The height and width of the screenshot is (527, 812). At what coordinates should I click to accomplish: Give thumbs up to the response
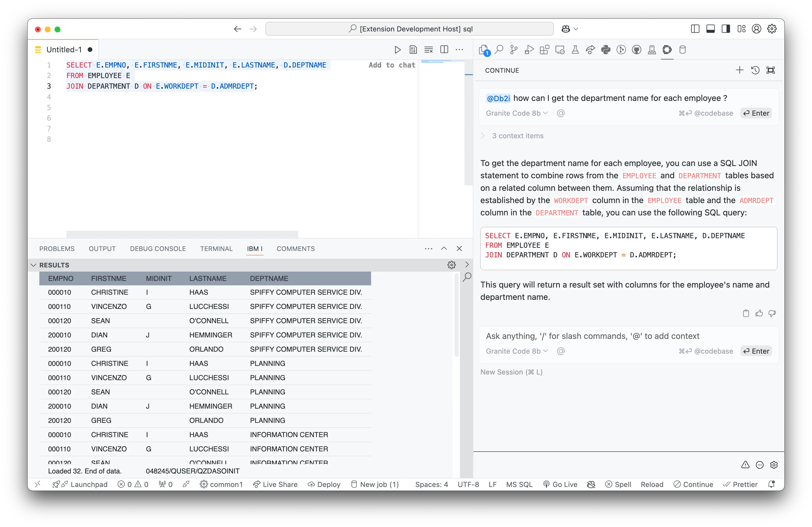coord(759,313)
